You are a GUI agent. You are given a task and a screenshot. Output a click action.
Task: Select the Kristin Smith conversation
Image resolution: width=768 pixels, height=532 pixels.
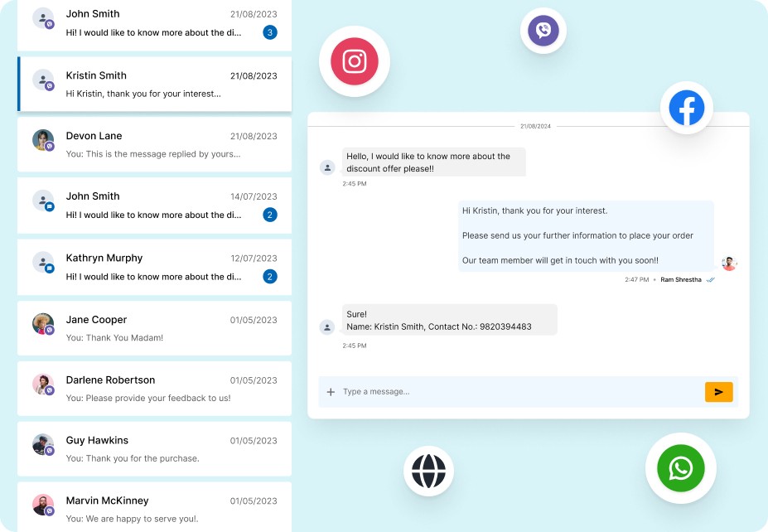(154, 84)
